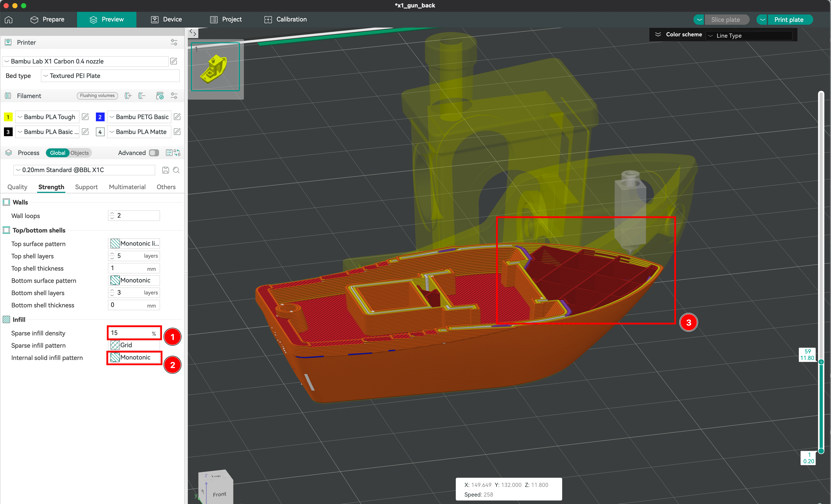Screen dimensions: 831x504
Task: Click the Walls section icon
Action: coord(6,202)
